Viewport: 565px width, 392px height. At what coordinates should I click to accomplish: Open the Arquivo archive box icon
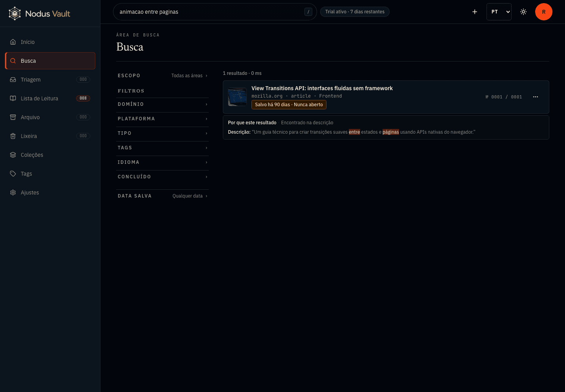click(x=13, y=117)
